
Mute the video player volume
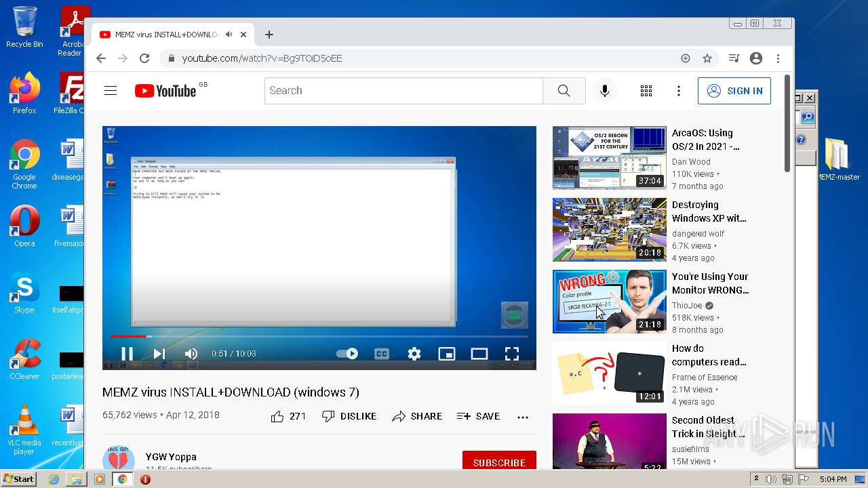tap(191, 353)
